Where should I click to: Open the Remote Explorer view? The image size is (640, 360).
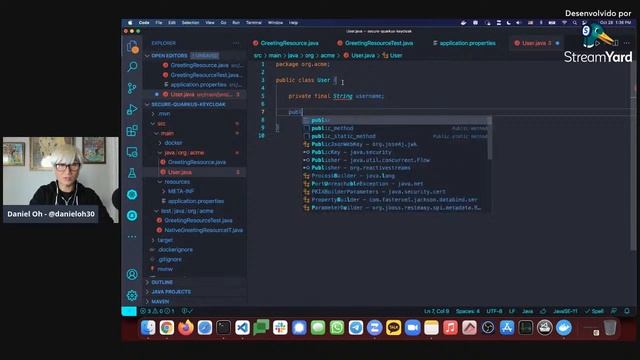[132, 152]
